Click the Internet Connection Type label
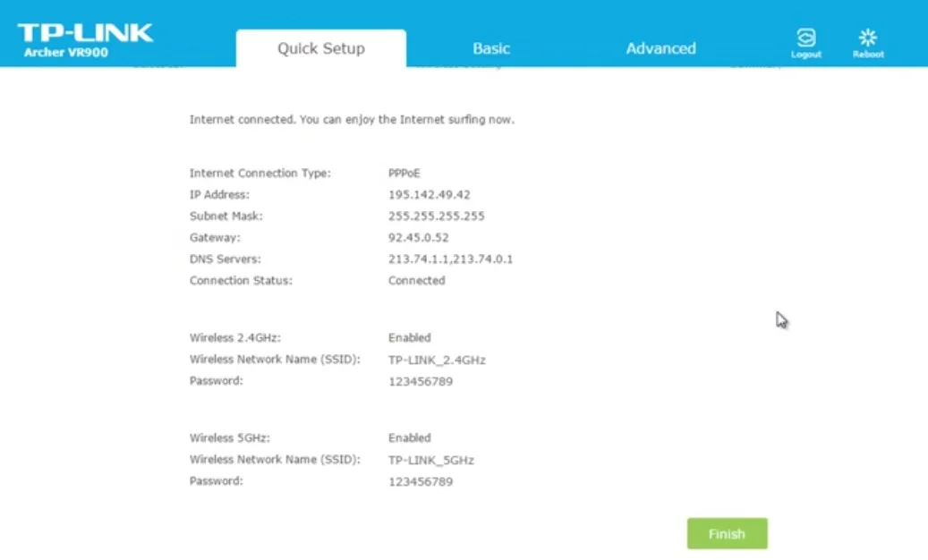 (x=260, y=174)
